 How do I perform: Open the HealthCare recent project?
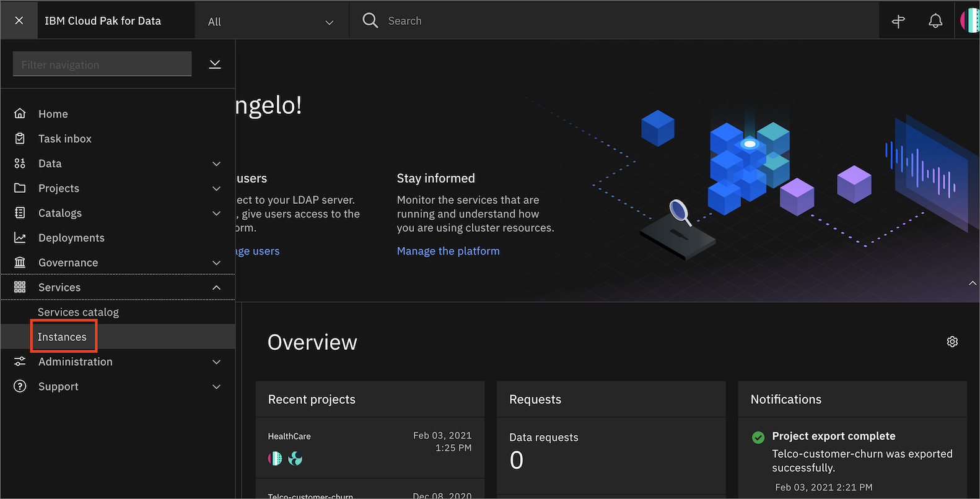coord(289,436)
